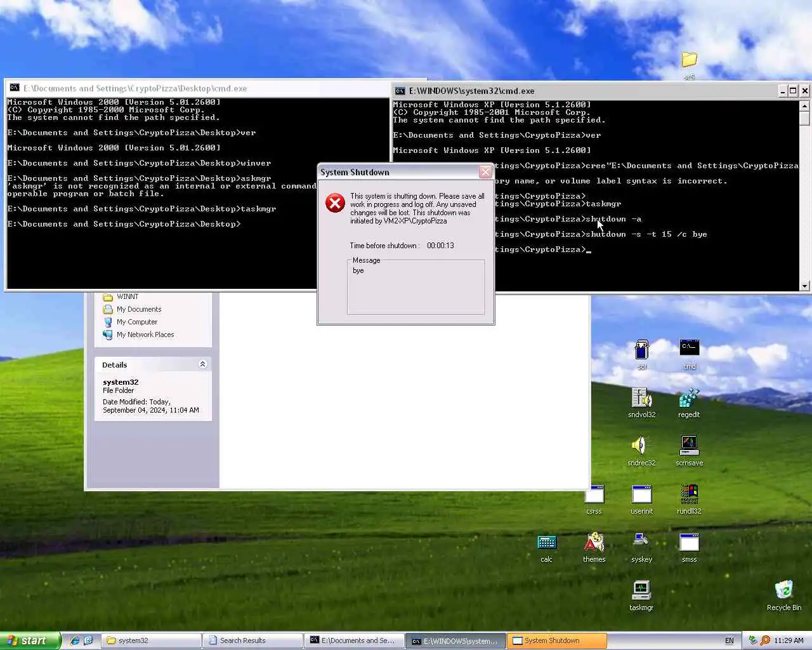Close the System Shutdown dialog
Screen dimensions: 812x650
(485, 172)
